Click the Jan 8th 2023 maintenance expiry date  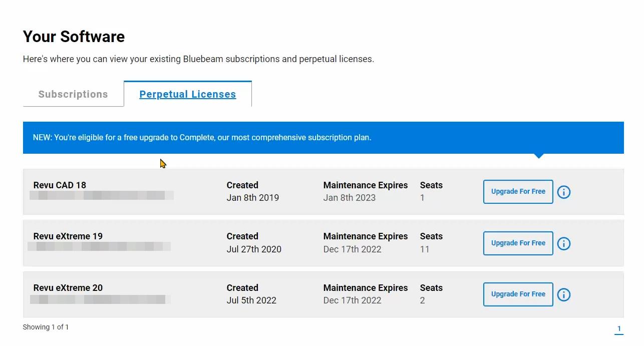[350, 198]
